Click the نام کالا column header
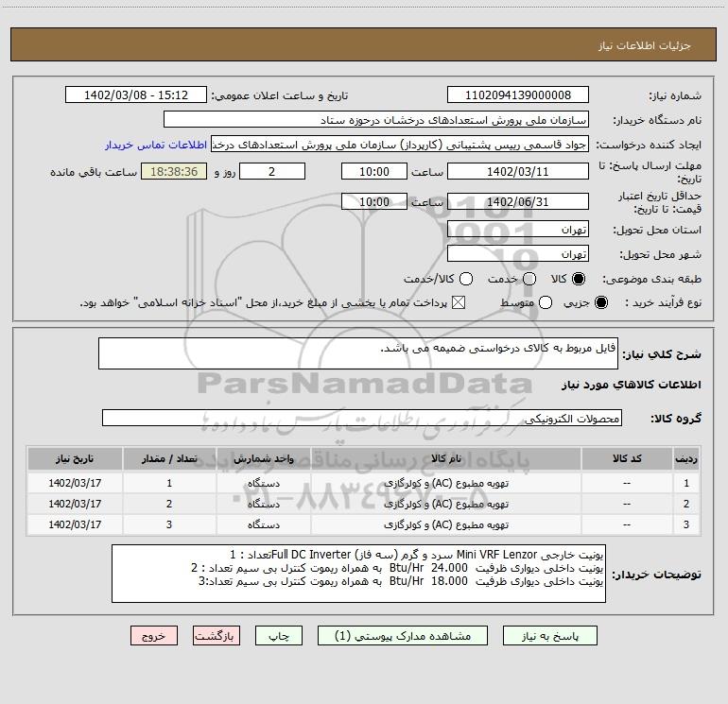The height and width of the screenshot is (704, 728). coord(445,458)
